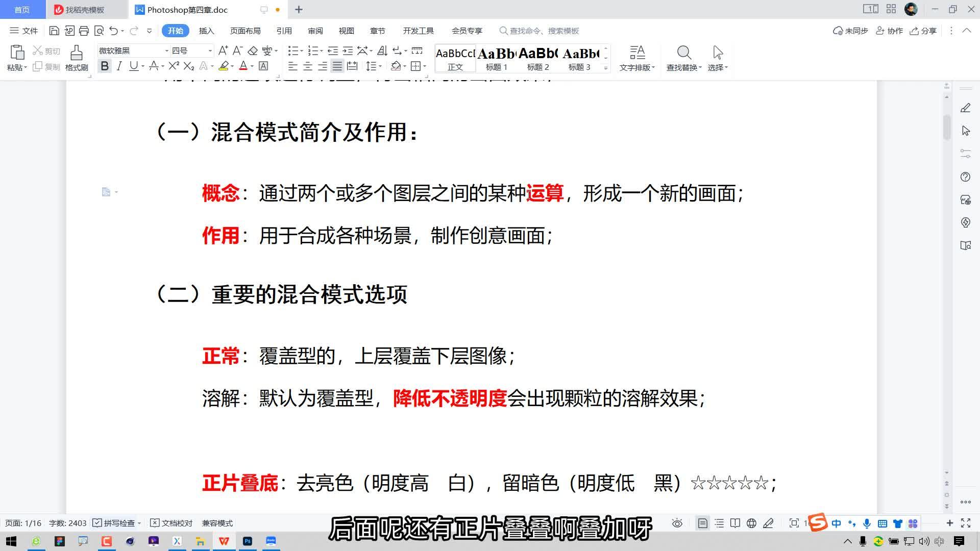This screenshot has width=980, height=551.
Task: Click the command search box (查找命令)
Action: pos(540,31)
